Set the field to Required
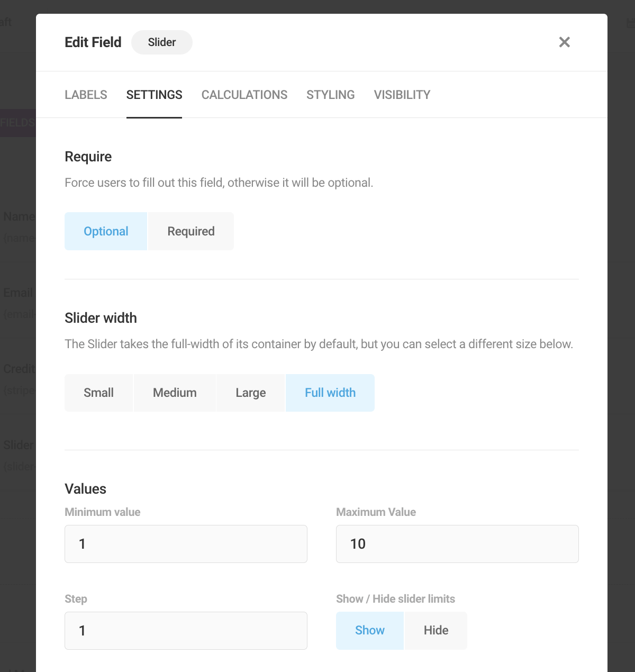 190,231
